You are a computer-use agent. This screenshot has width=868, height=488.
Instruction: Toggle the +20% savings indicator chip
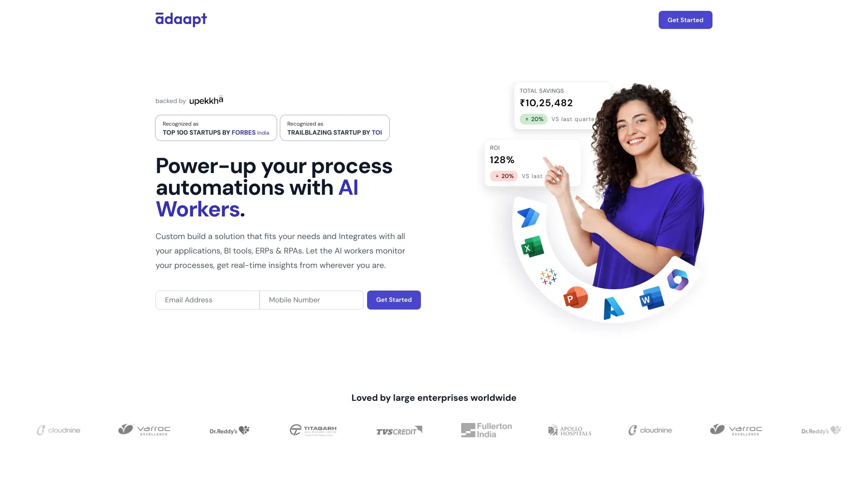[533, 119]
